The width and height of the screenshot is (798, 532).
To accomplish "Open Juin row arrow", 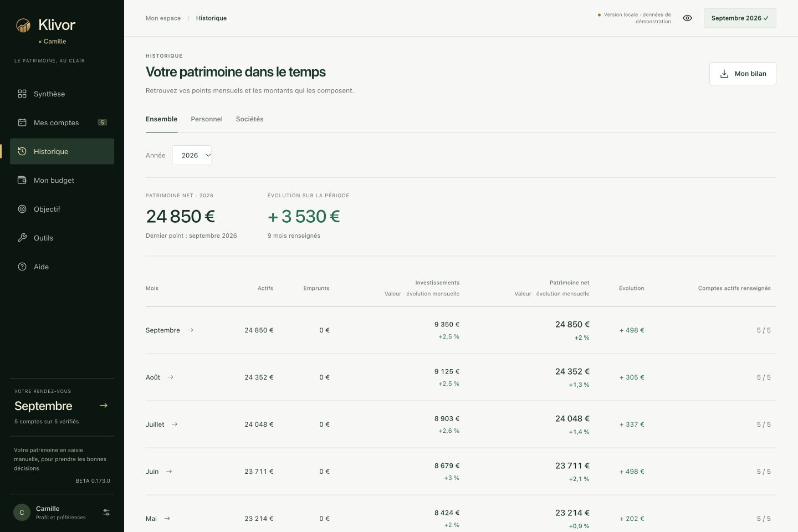I will tap(169, 471).
